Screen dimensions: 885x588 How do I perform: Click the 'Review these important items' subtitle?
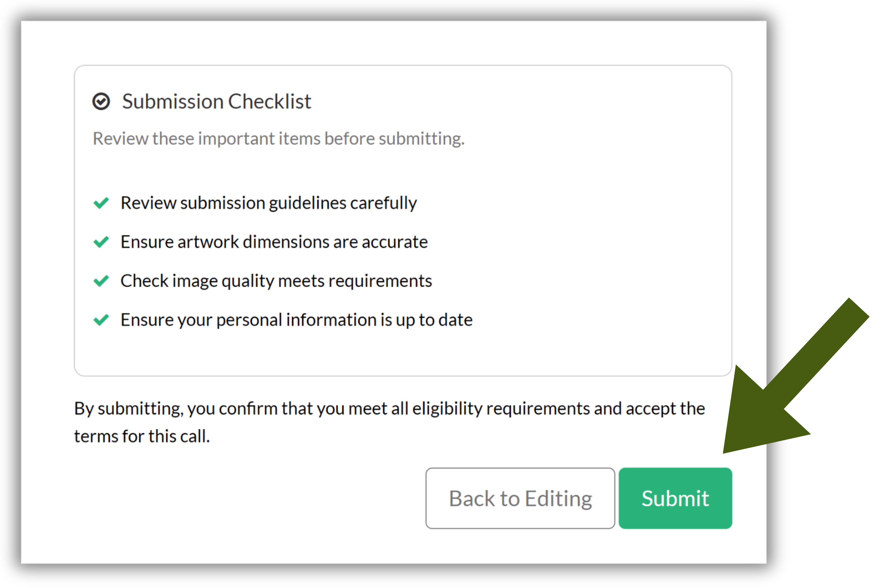pyautogui.click(x=278, y=139)
